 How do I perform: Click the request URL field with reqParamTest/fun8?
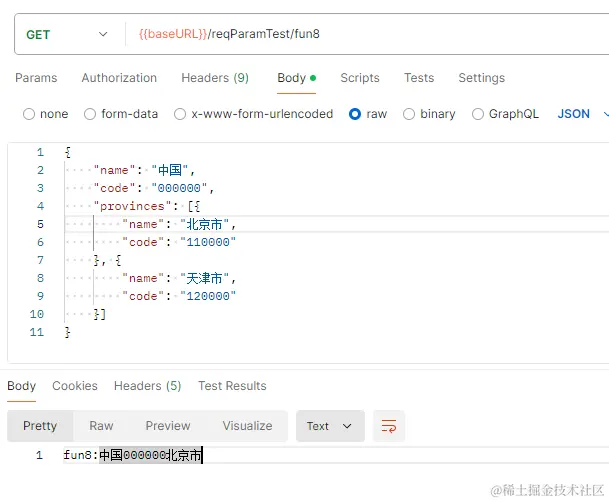coord(367,34)
